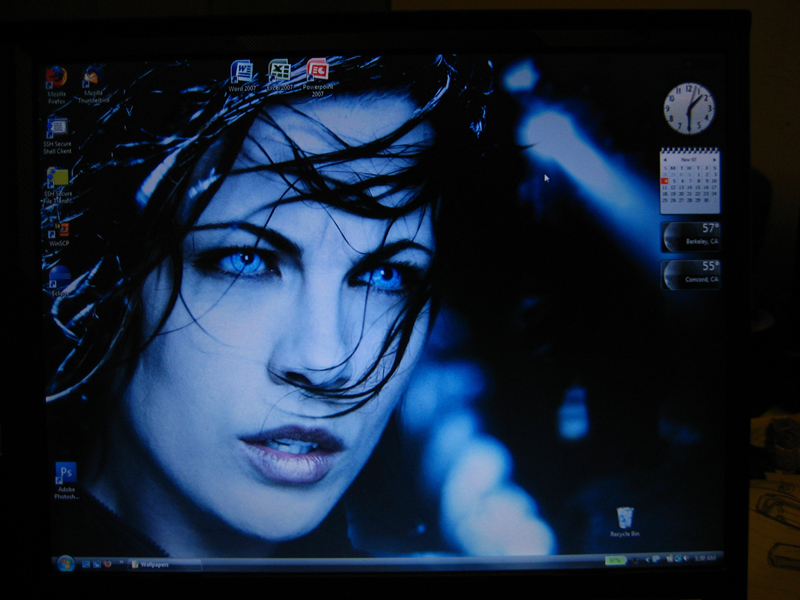Select the SSH Secure File Transfer icon
The height and width of the screenshot is (600, 800).
[x=58, y=185]
